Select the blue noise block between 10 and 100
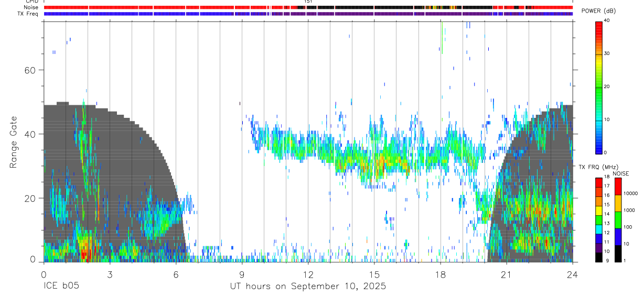Screen dimensions: 644x297 [x=617, y=237]
